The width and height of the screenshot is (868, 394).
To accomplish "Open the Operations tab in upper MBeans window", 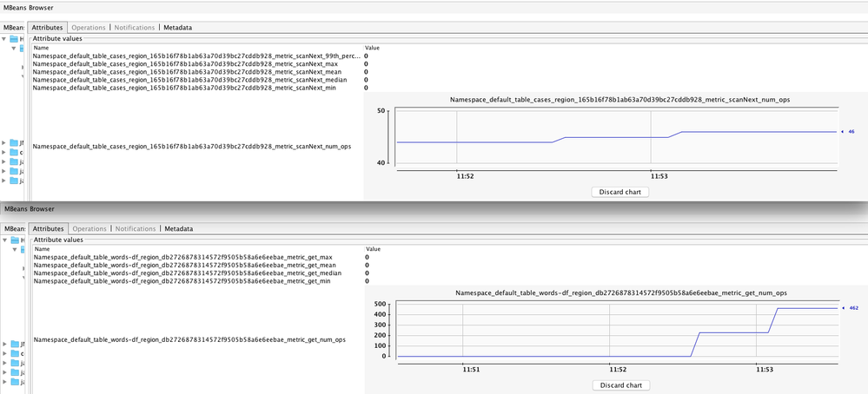I will (89, 28).
